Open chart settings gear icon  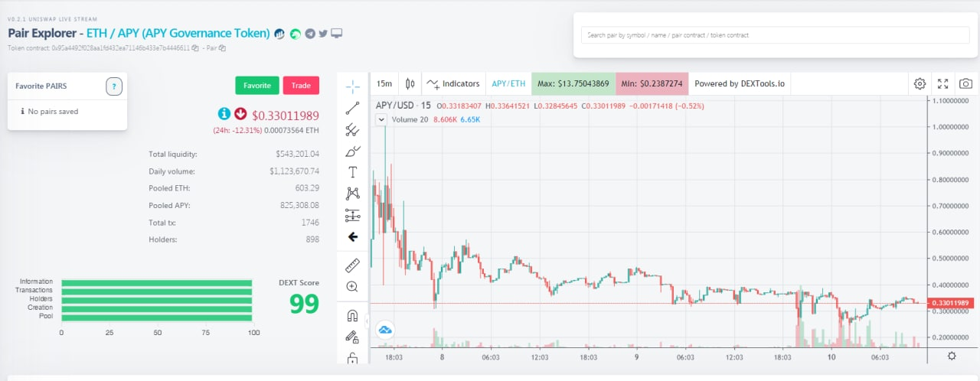(x=920, y=83)
